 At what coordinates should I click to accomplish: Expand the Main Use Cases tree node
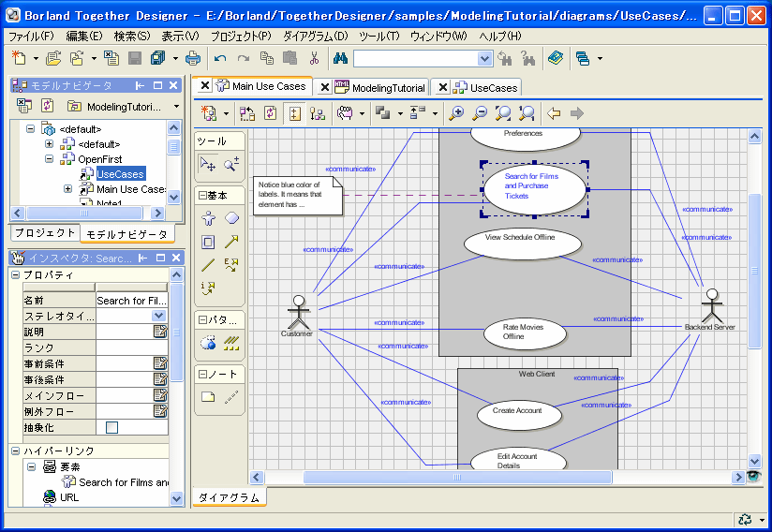click(x=68, y=189)
